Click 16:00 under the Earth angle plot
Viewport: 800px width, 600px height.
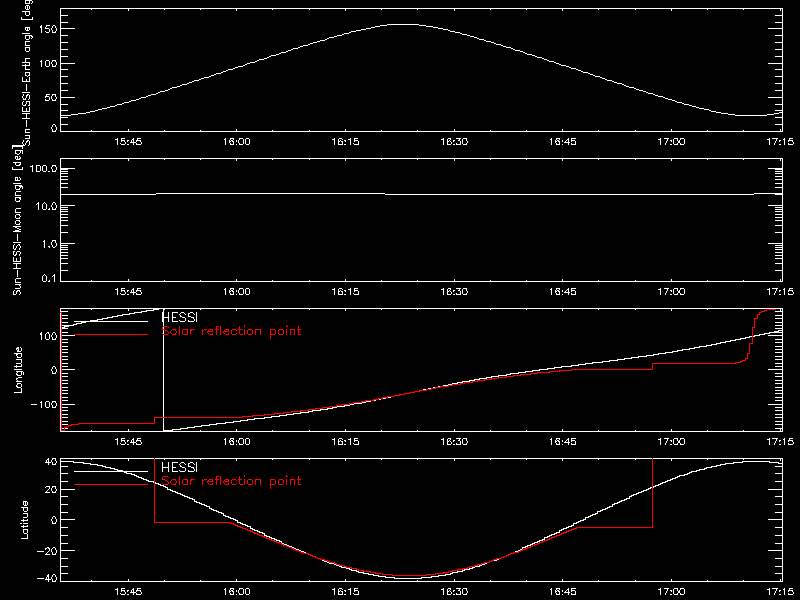point(237,141)
